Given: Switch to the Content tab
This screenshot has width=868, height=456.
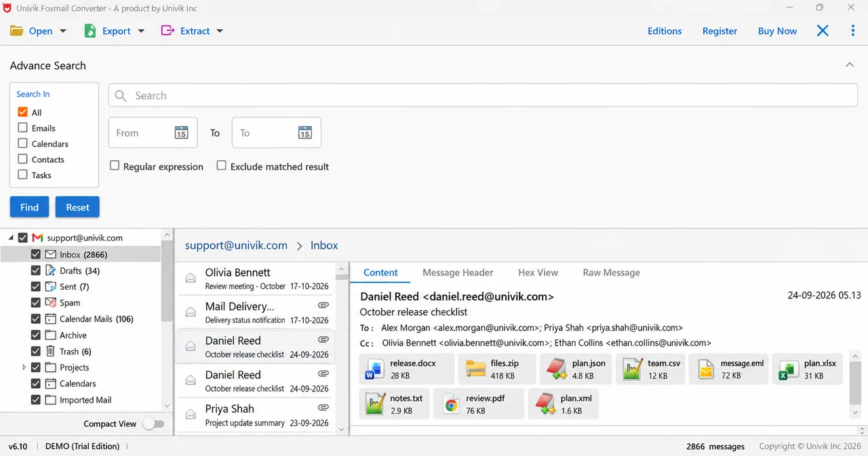Looking at the screenshot, I should tap(380, 272).
